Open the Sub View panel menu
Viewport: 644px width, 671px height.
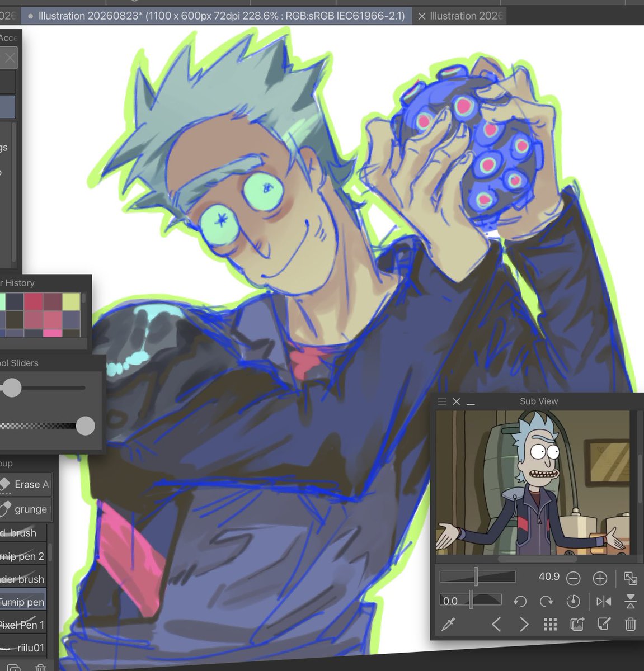442,401
